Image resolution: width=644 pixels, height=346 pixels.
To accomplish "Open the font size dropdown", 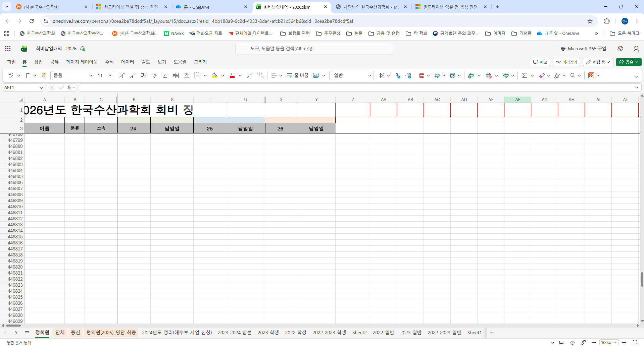I will click(109, 75).
